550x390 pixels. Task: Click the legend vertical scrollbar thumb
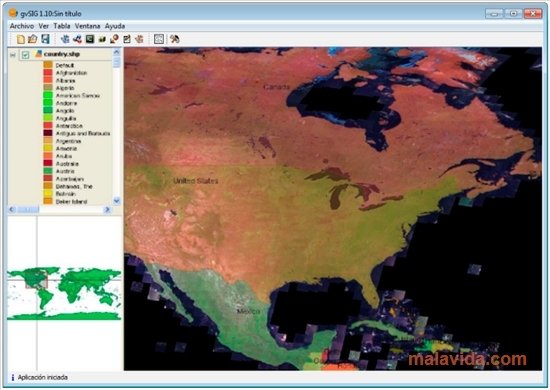click(x=116, y=62)
